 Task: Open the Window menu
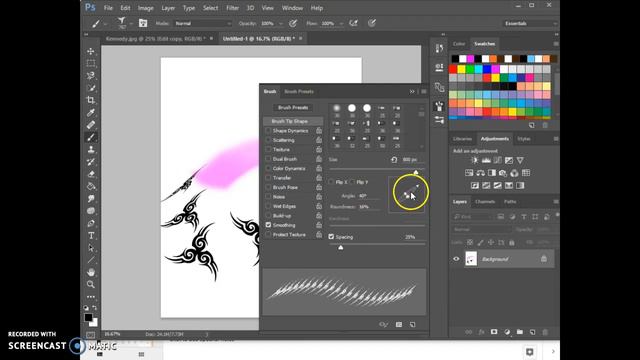click(292, 8)
